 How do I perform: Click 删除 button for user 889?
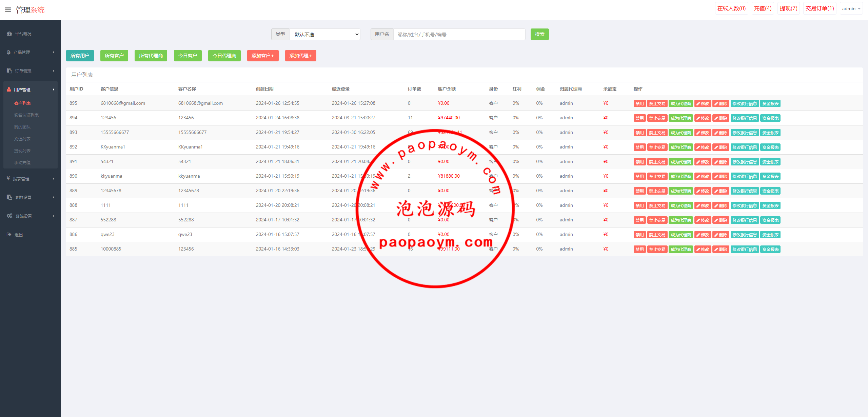tap(721, 191)
